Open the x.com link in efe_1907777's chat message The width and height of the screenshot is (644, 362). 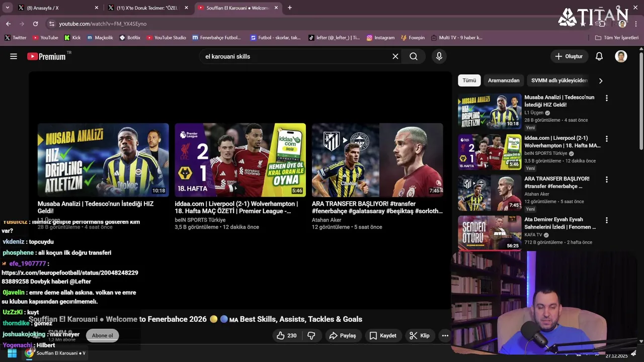(70, 278)
